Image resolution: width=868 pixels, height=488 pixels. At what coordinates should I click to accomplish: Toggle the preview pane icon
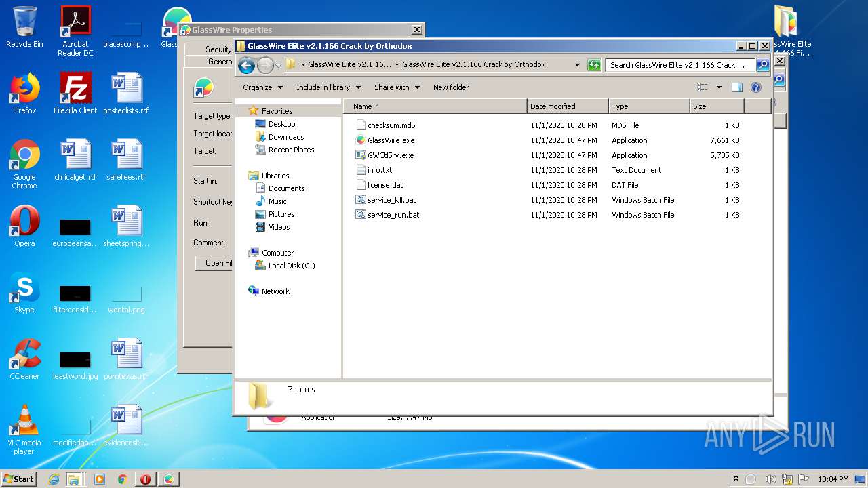[x=737, y=87]
